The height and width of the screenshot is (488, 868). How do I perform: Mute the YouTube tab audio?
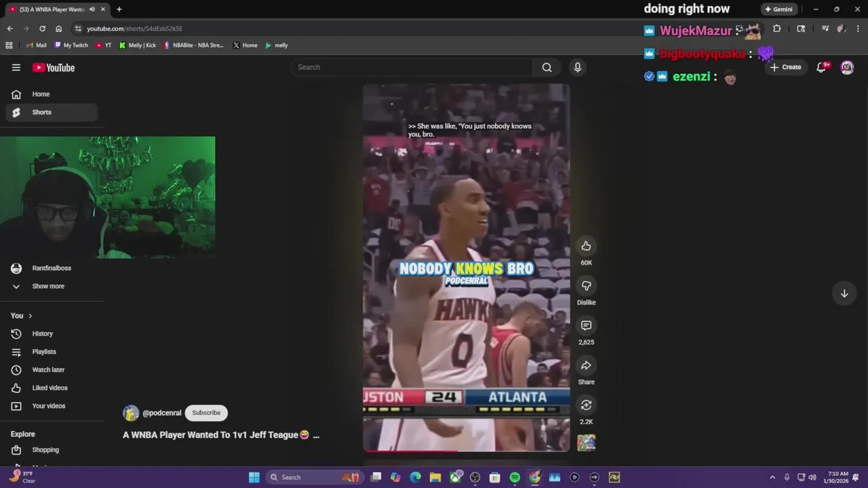click(92, 9)
